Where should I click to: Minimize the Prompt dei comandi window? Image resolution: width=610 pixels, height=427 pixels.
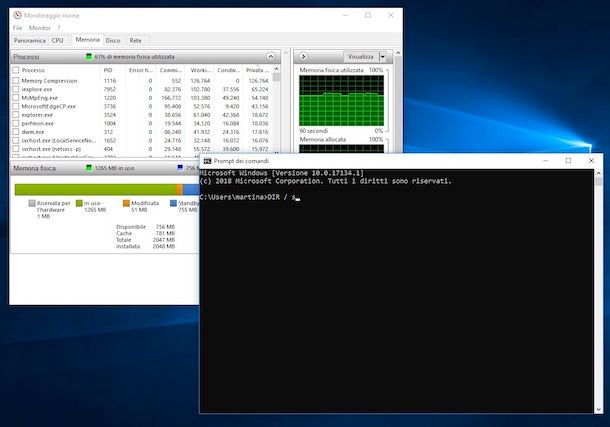point(546,161)
